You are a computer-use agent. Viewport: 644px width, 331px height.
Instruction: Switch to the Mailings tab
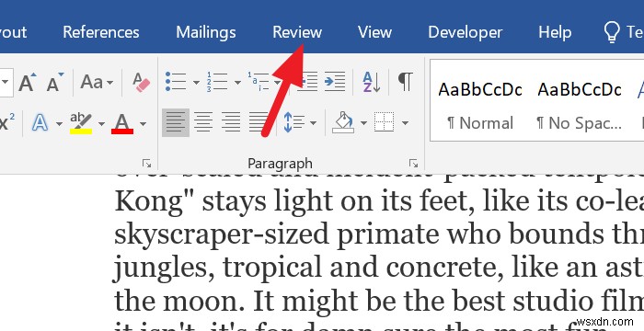206,32
